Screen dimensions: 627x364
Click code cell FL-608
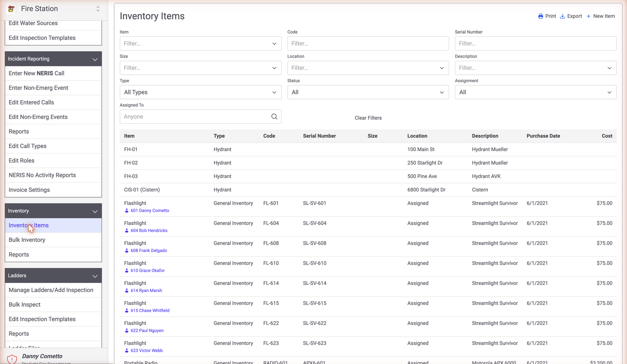(x=271, y=243)
